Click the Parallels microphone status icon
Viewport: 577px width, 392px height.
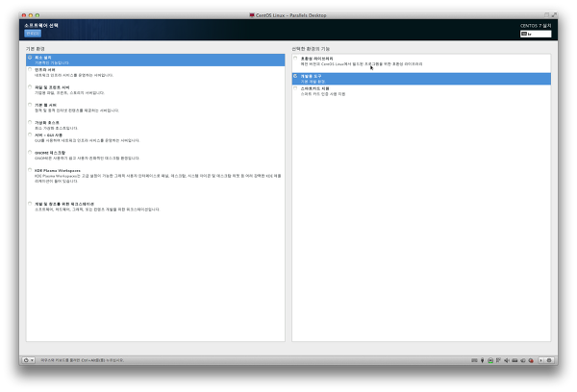click(x=482, y=360)
